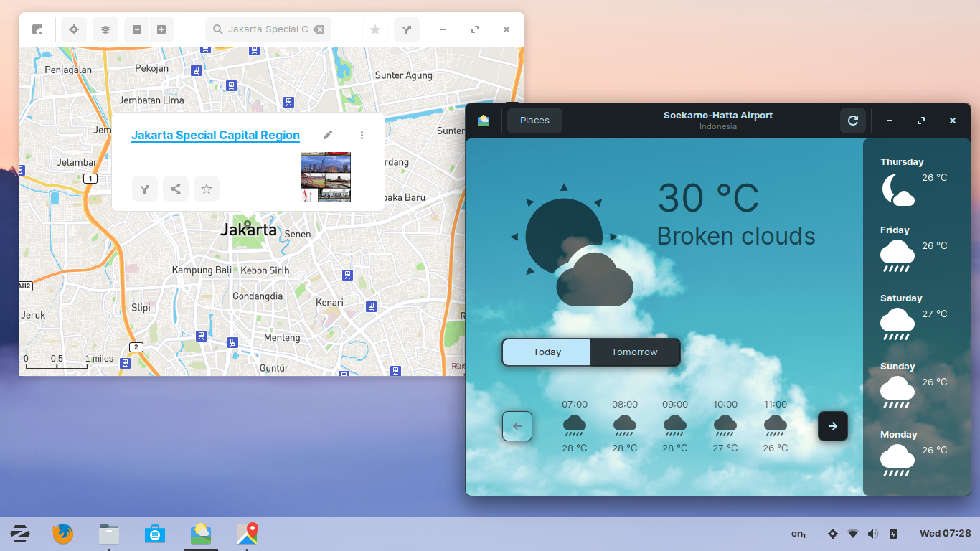
Task: Select 10:00 hourly forecast
Action: click(x=725, y=426)
